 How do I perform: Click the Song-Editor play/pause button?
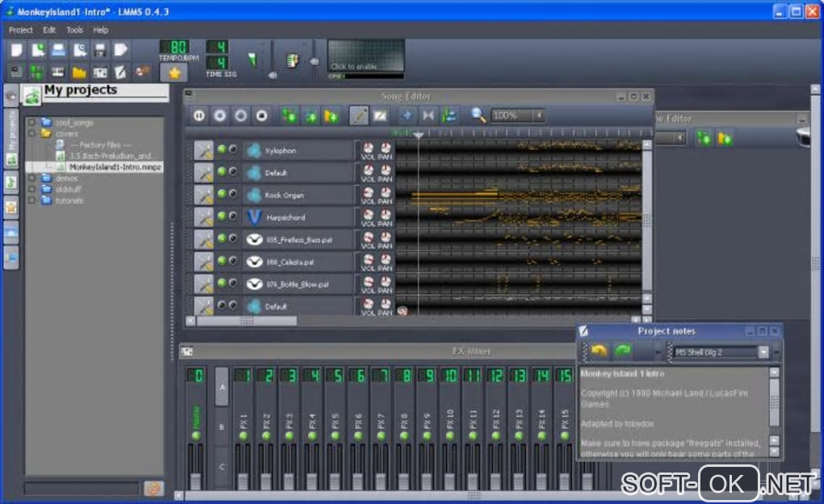pyautogui.click(x=198, y=115)
